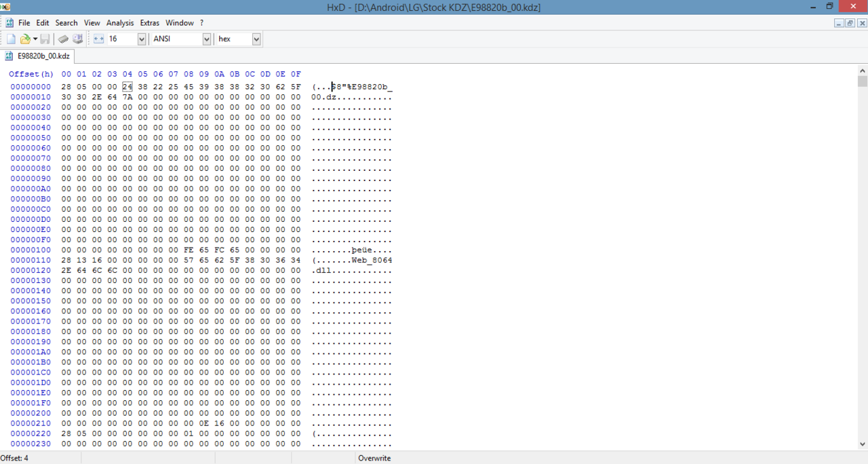The width and height of the screenshot is (868, 464).
Task: Select offset row 00000100
Action: pos(31,250)
